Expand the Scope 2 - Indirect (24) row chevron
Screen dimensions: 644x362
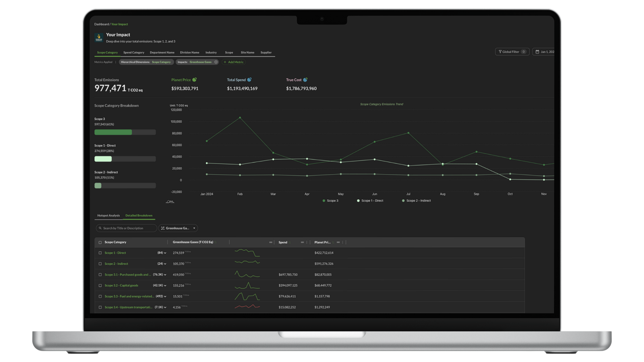click(165, 264)
